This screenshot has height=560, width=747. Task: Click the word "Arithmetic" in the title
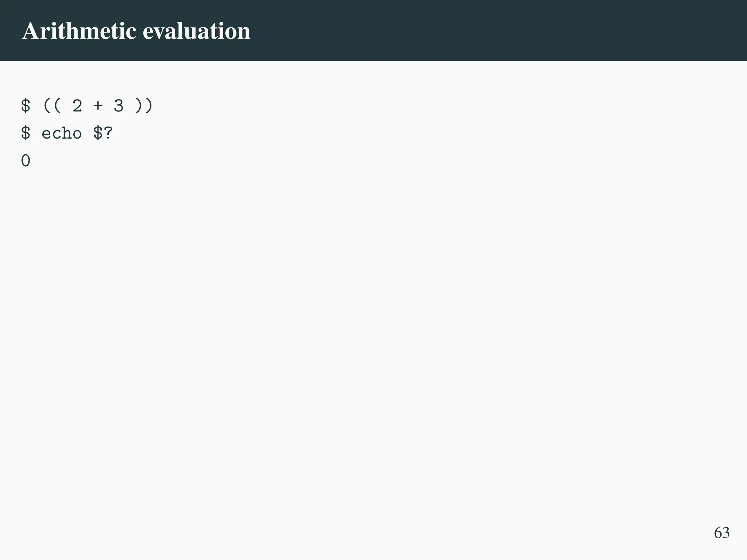(79, 31)
